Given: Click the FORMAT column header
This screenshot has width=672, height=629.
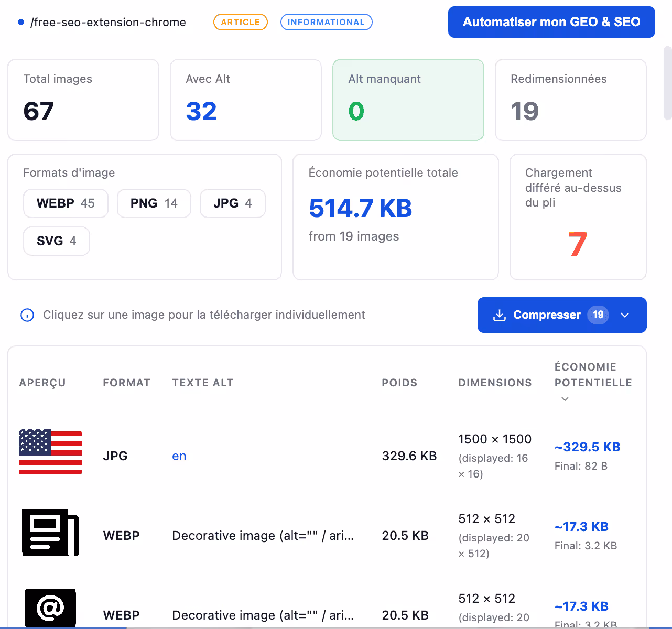Looking at the screenshot, I should point(126,383).
